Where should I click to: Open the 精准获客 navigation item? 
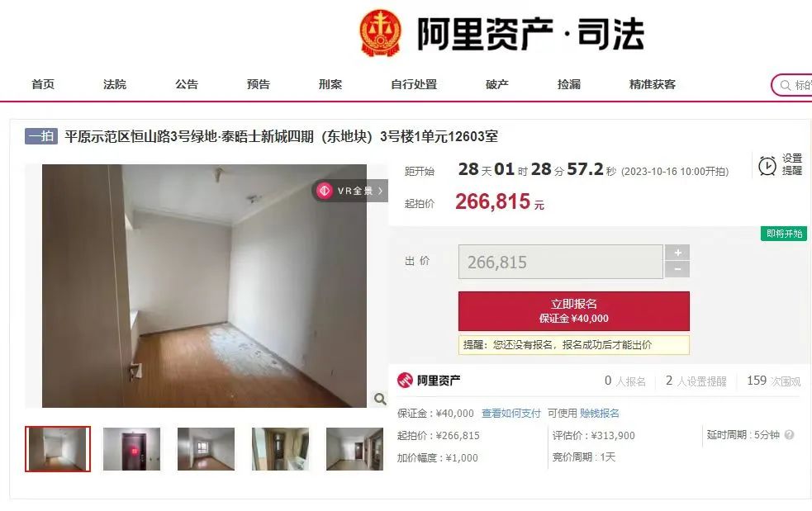coord(652,84)
